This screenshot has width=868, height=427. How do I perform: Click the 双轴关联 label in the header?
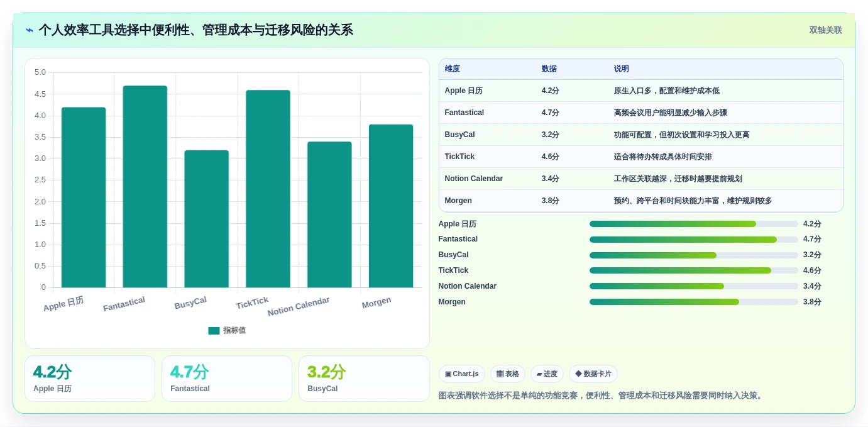825,30
